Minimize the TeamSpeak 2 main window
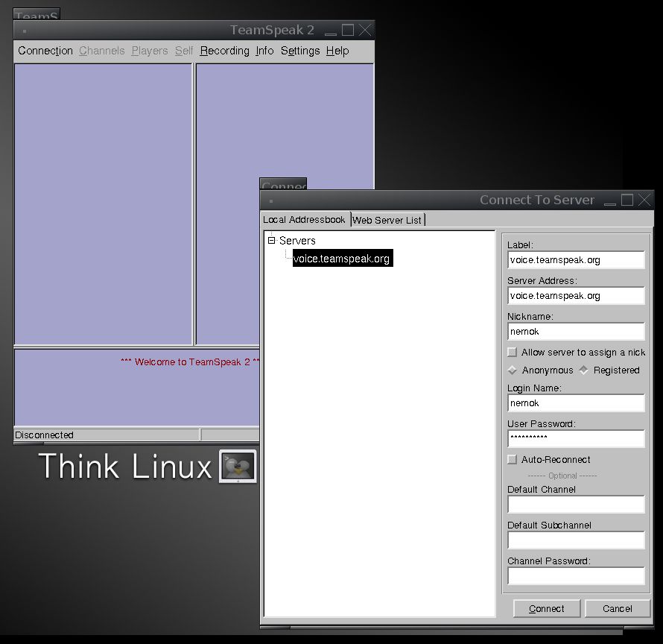663x644 pixels. (330, 31)
